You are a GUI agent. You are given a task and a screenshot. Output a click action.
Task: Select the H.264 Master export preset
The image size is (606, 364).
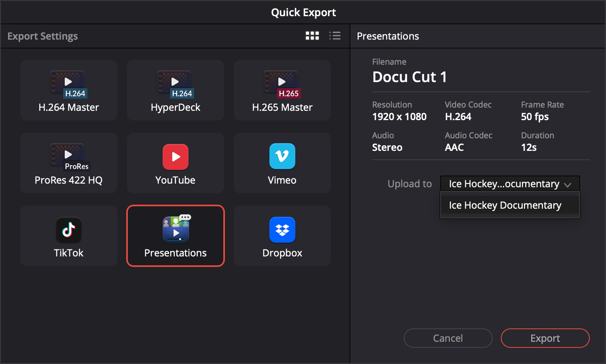69,90
